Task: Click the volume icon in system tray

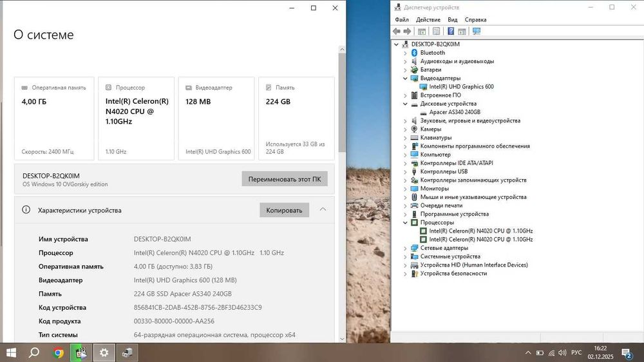Action: pyautogui.click(x=562, y=352)
